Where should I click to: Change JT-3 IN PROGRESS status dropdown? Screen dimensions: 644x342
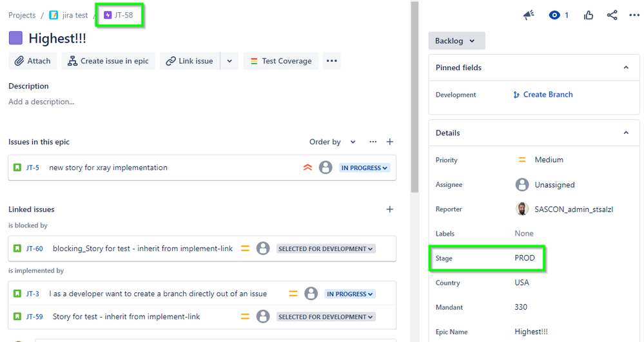click(350, 294)
